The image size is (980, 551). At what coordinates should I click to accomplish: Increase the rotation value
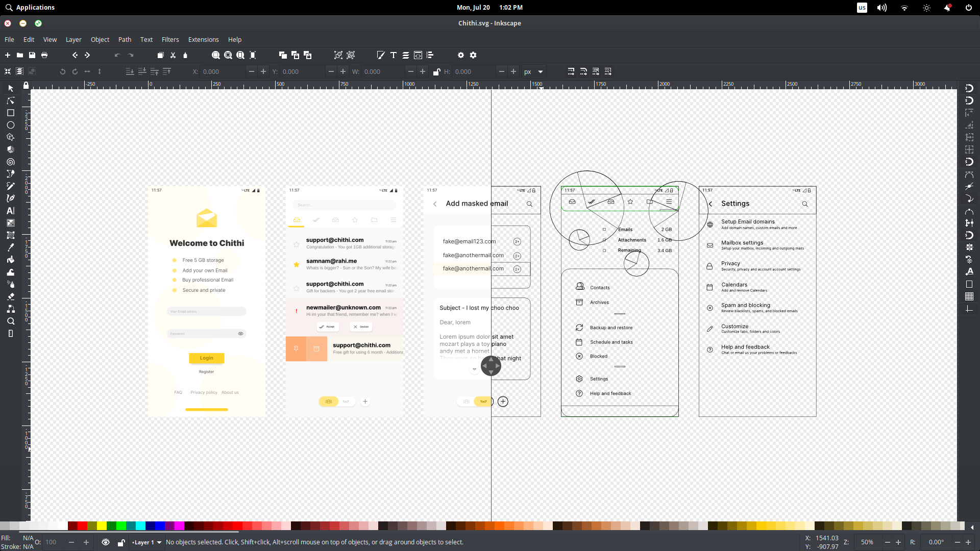(x=968, y=542)
